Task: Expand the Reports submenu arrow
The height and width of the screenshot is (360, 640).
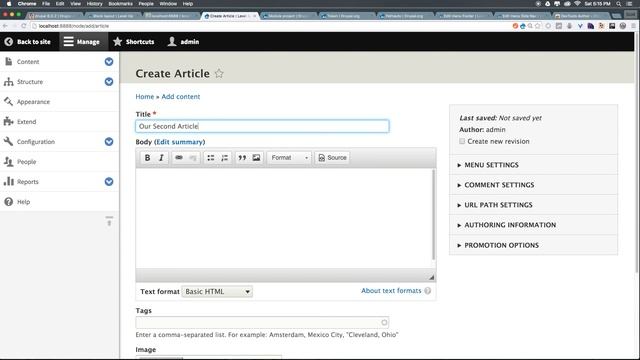Action: pos(109,182)
